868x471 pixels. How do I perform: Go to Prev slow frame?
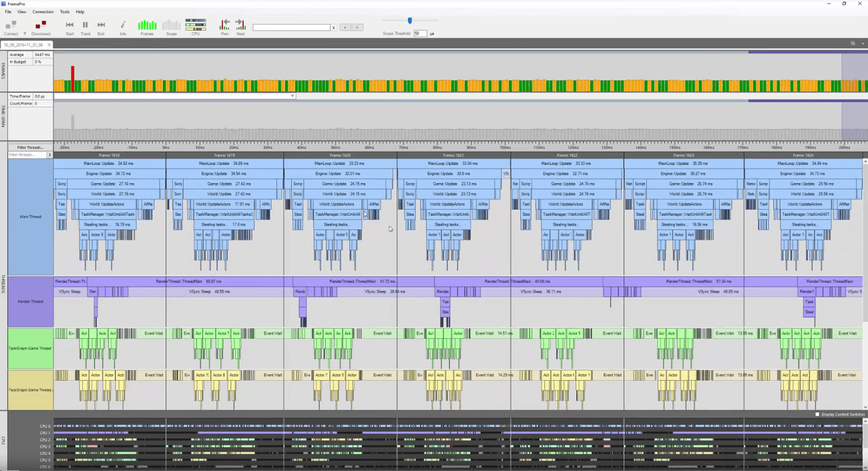[225, 25]
